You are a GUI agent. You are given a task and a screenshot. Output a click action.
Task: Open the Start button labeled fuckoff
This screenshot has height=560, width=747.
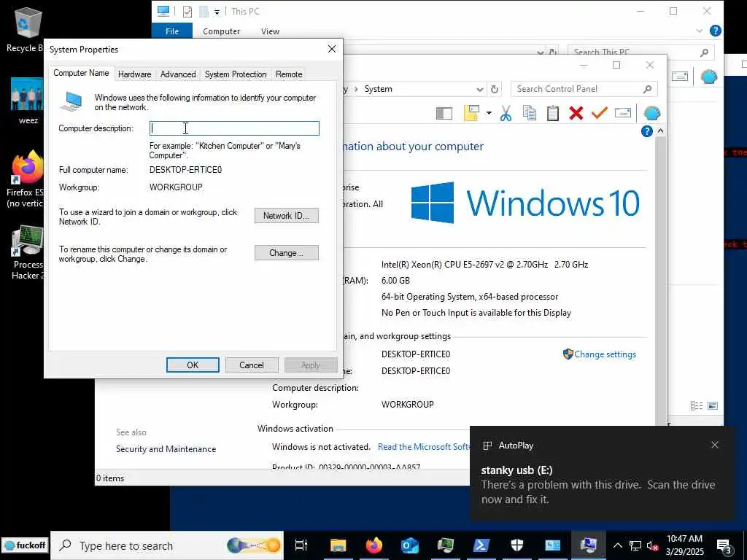point(25,545)
